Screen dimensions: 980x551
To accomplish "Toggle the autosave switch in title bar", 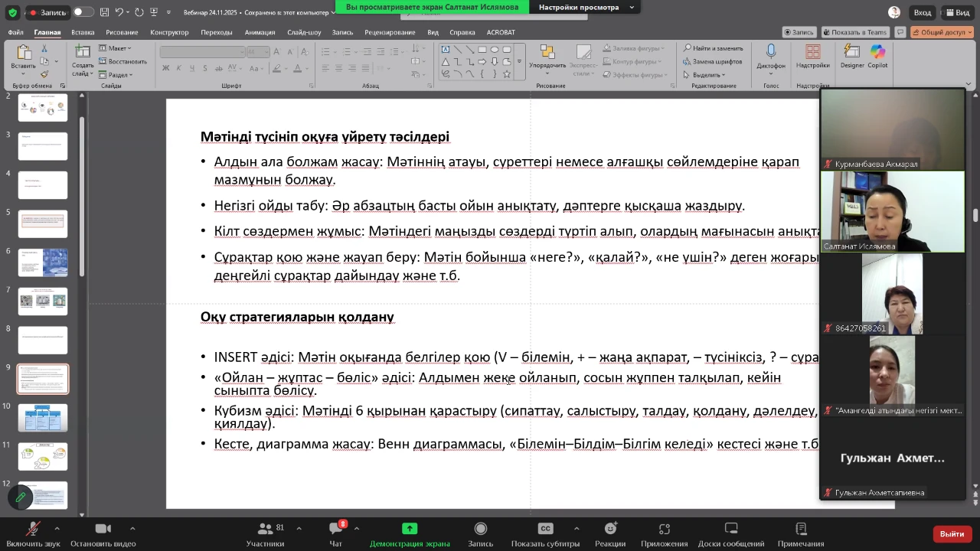I will 83,12.
